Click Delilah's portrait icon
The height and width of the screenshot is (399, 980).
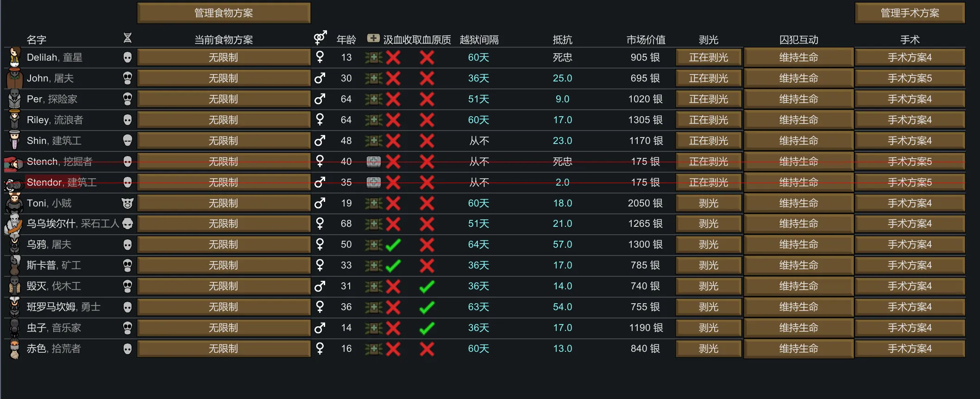pyautogui.click(x=15, y=57)
